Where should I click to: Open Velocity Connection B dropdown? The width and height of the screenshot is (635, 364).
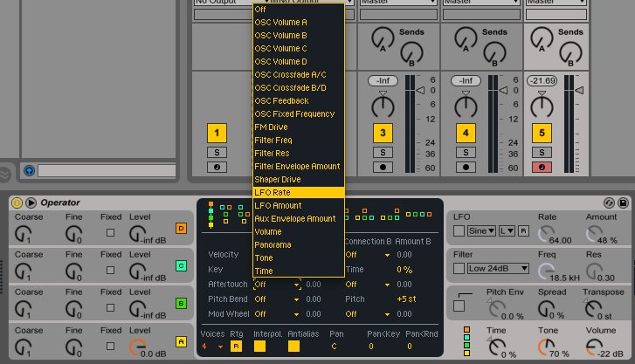368,255
